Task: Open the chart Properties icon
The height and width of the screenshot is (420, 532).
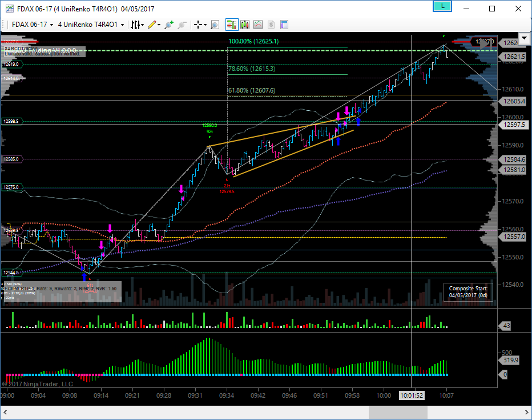Action: pyautogui.click(x=284, y=25)
